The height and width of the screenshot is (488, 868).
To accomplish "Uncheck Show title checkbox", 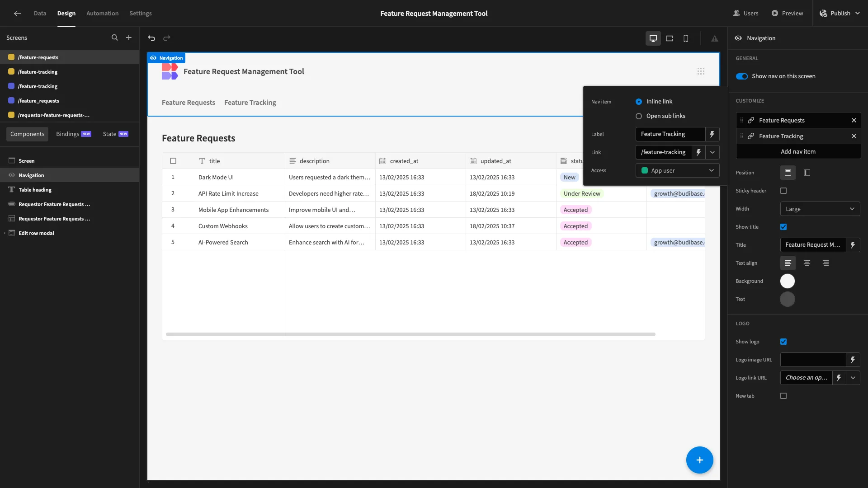I will point(783,227).
